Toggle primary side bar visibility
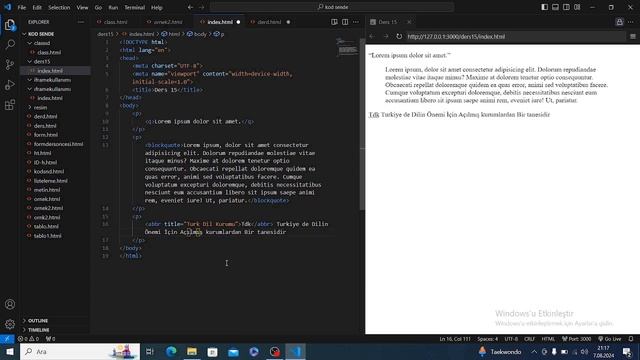Viewport: 640px width, 360px height. click(544, 7)
